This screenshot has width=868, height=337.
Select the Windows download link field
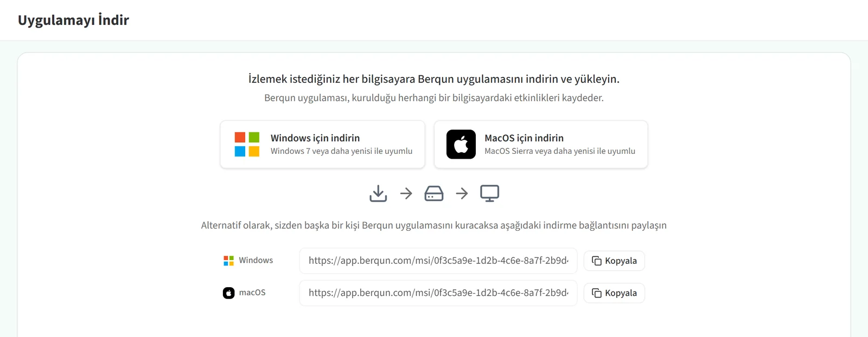click(438, 261)
